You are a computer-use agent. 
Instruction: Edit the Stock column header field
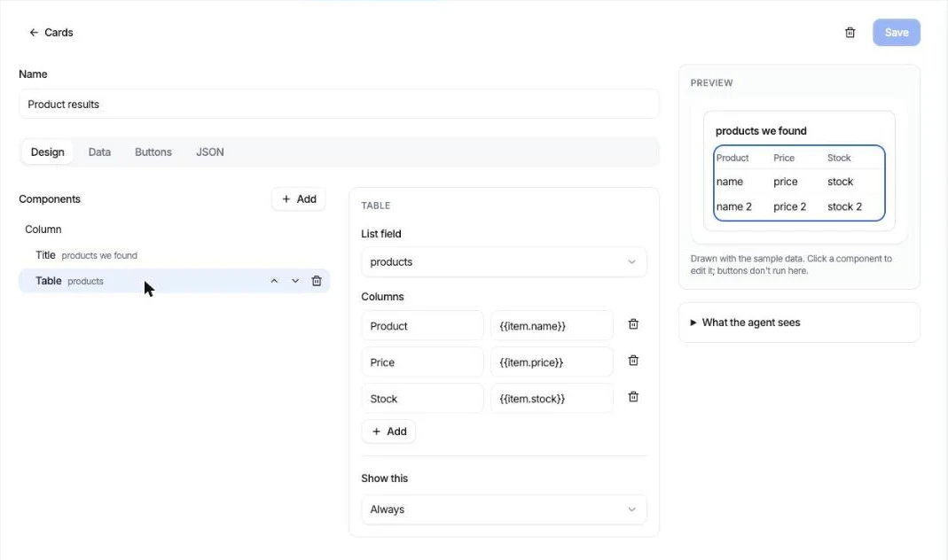pyautogui.click(x=422, y=399)
